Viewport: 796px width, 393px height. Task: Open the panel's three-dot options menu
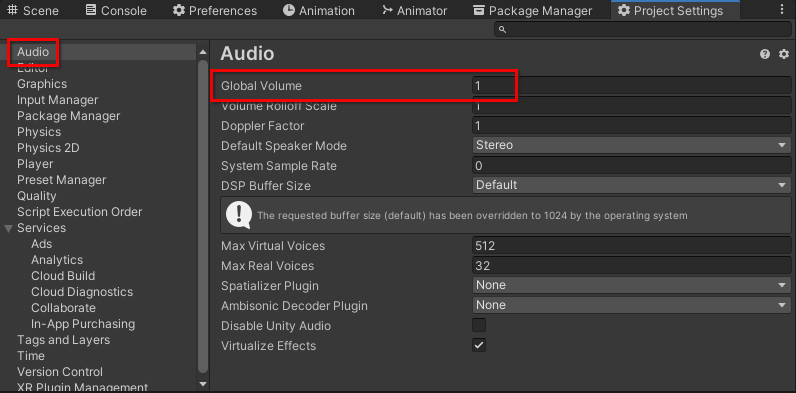781,10
